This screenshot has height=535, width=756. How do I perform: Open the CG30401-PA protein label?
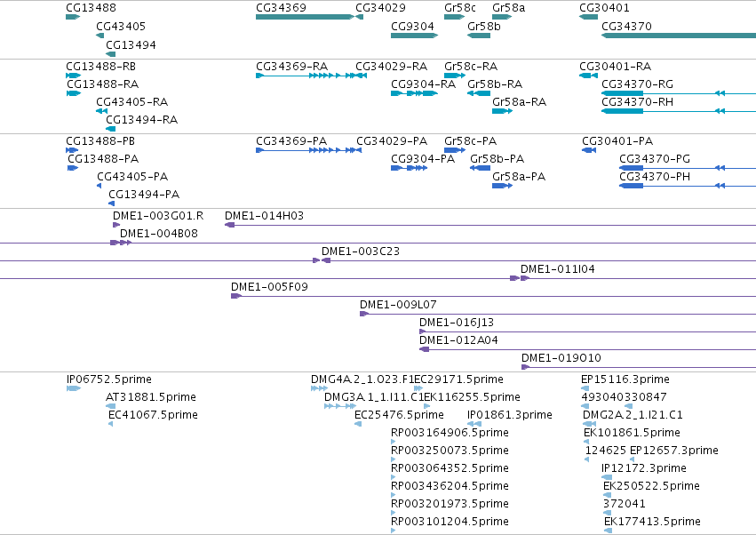click(x=617, y=141)
